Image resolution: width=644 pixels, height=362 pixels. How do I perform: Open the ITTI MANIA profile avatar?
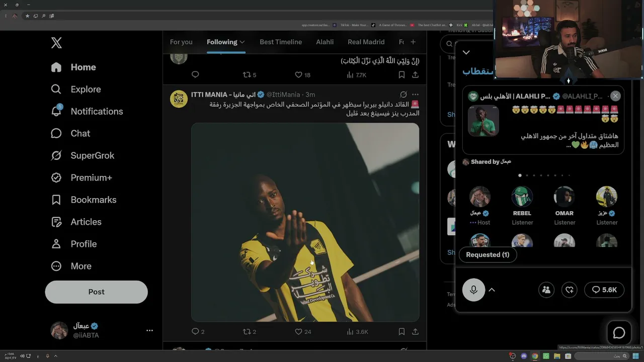coord(179,99)
